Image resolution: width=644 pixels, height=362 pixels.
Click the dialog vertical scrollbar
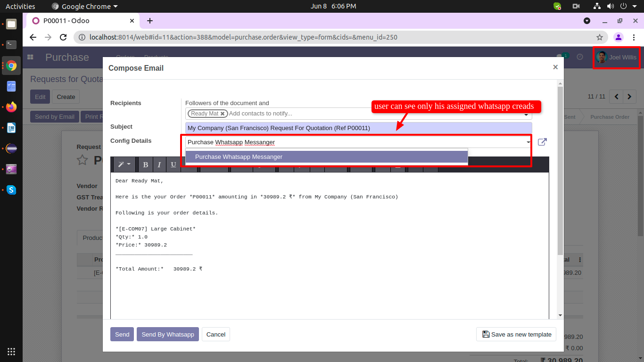[x=560, y=170]
